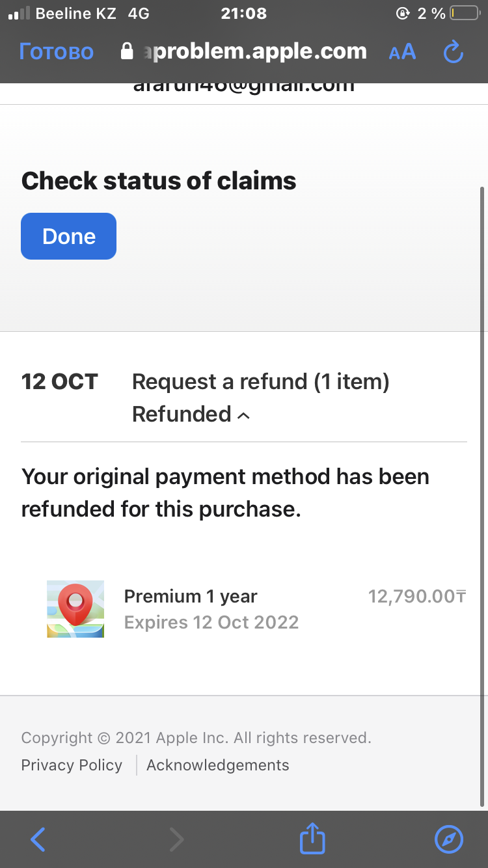Tap the battery indicator in status bar

coord(464,14)
